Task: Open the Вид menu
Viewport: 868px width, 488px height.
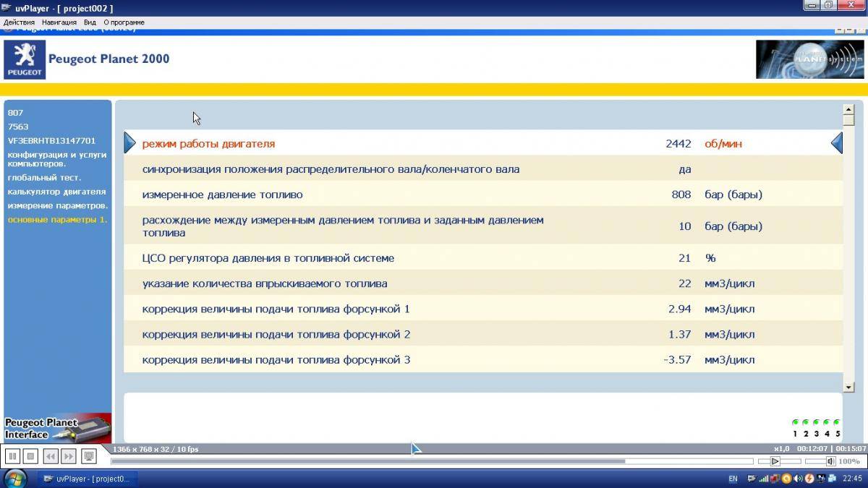Action: click(x=90, y=22)
